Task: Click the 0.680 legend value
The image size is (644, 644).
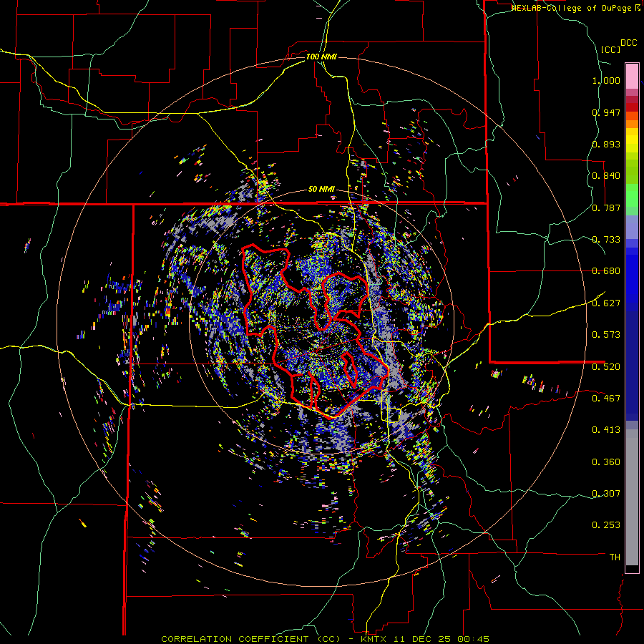Action: [606, 271]
